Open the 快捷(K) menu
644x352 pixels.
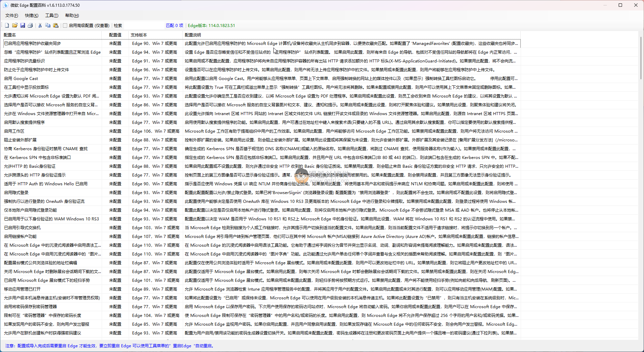[31, 16]
